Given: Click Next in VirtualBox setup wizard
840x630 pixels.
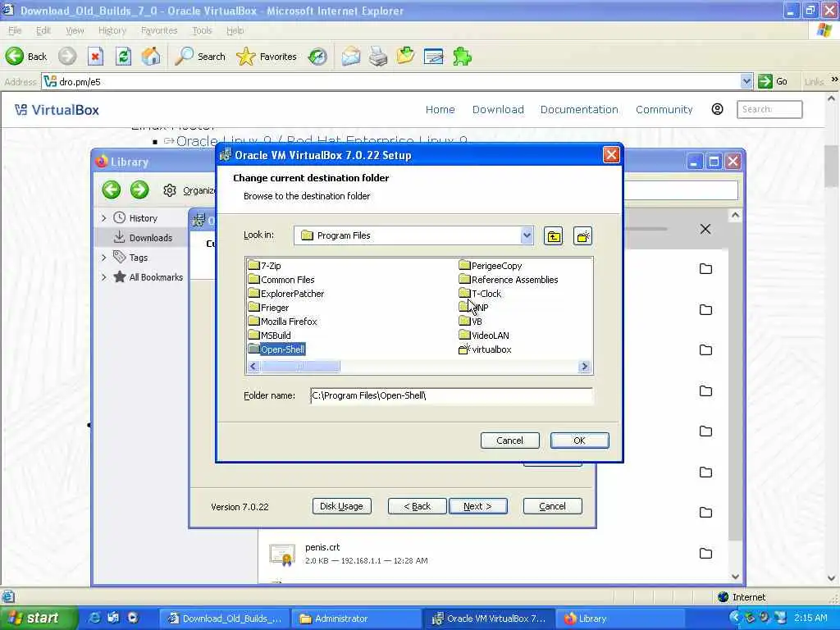Looking at the screenshot, I should (478, 506).
